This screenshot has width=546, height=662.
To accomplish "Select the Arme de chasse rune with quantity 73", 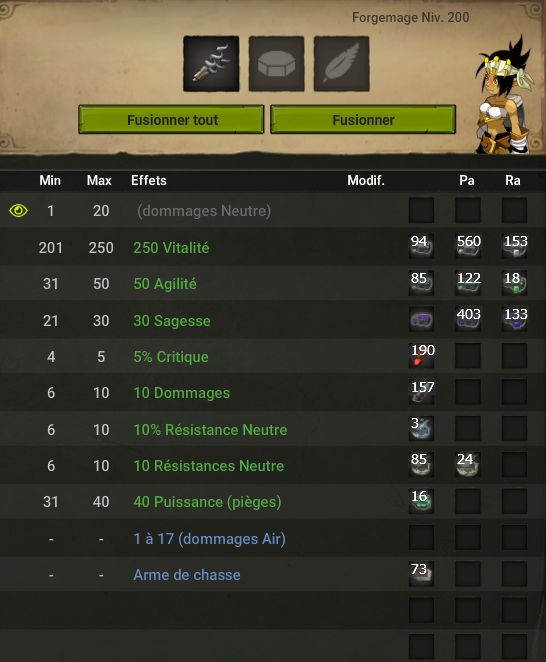I will (x=421, y=574).
